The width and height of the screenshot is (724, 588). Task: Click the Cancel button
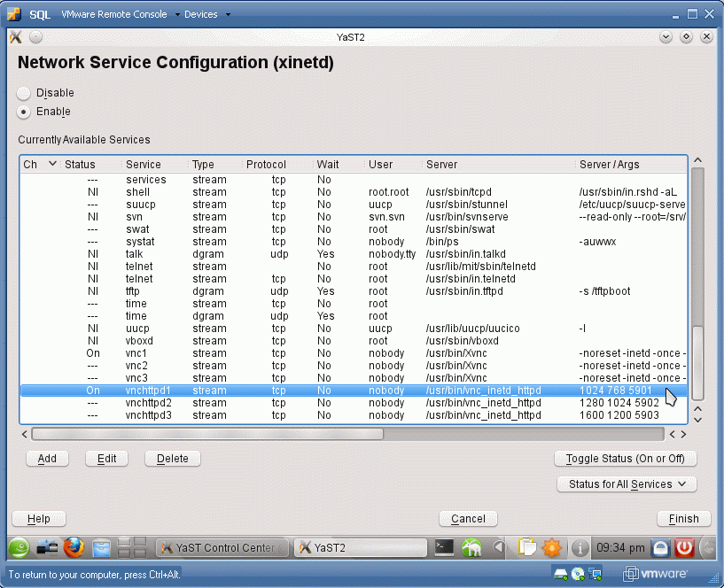[468, 519]
